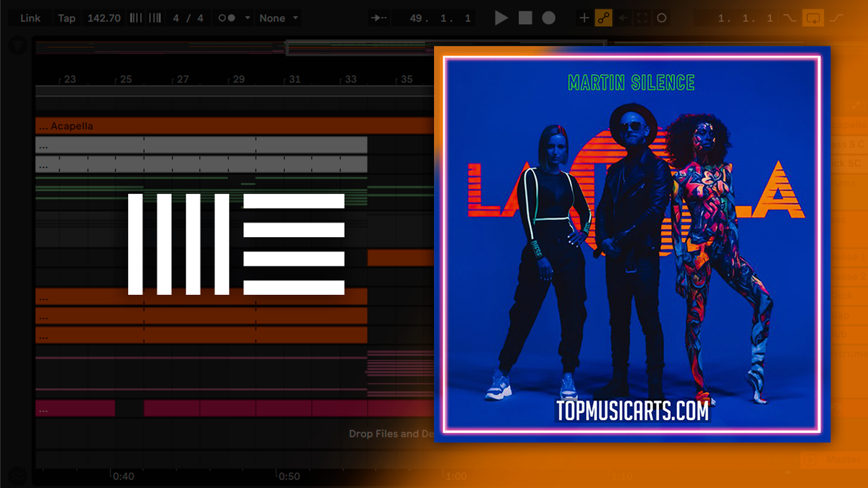Screen dimensions: 868x488
Task: Click the Tap tempo button
Action: (x=67, y=18)
